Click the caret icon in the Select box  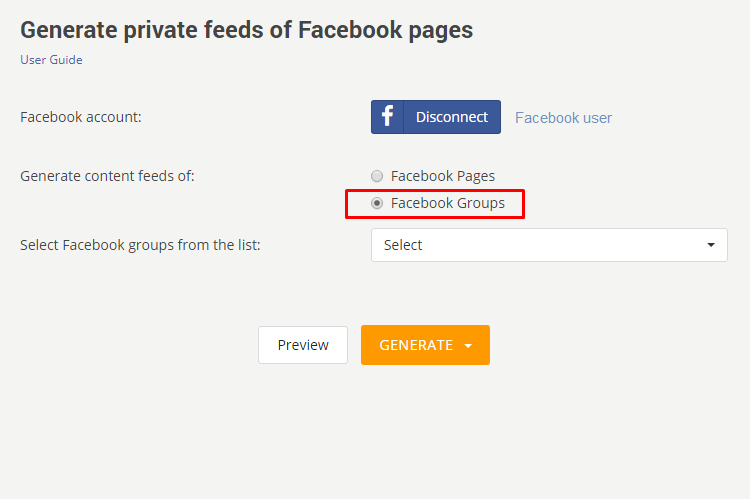point(711,245)
